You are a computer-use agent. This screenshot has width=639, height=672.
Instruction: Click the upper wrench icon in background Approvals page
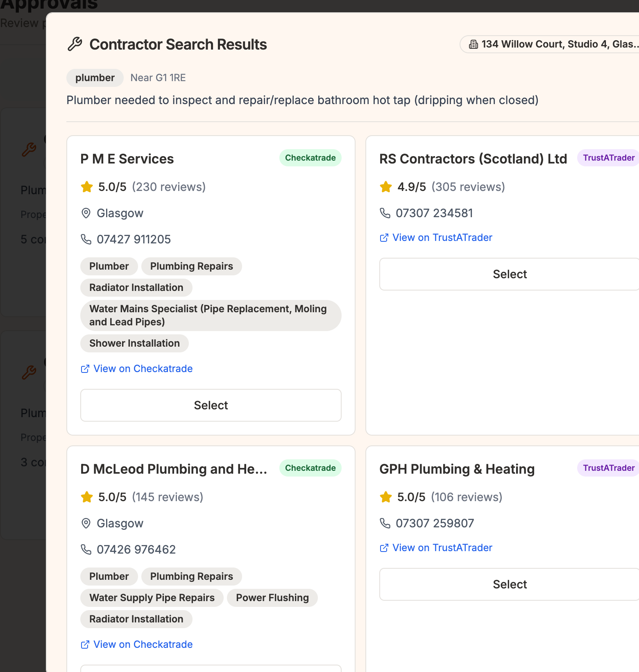(29, 150)
